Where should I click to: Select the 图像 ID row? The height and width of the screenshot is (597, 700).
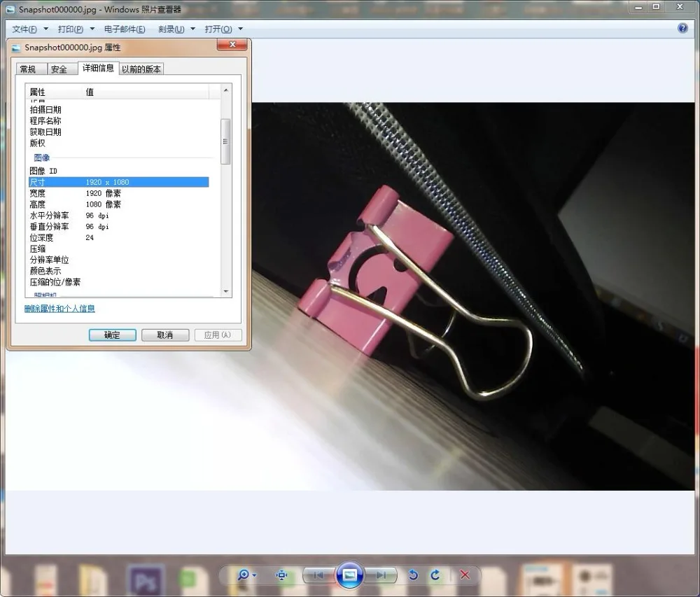tap(118, 171)
